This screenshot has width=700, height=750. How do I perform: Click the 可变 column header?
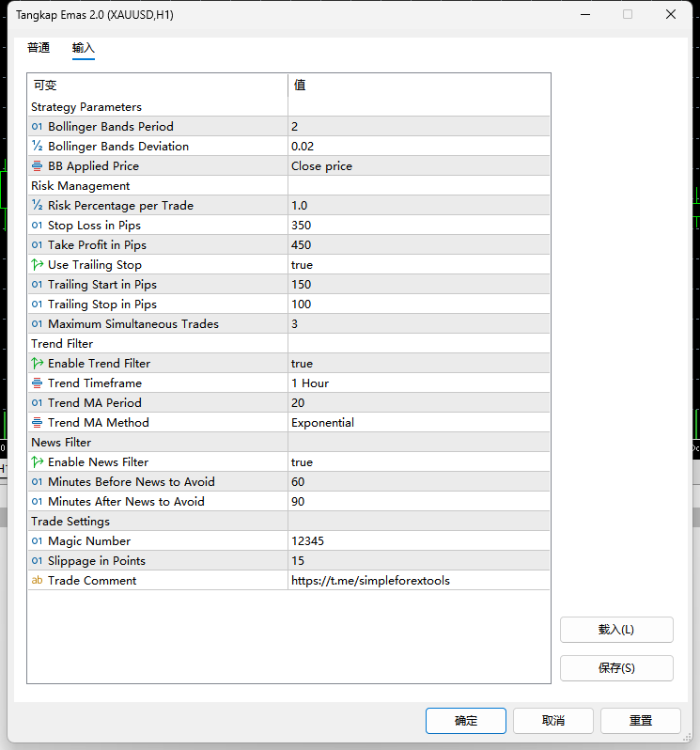point(158,86)
